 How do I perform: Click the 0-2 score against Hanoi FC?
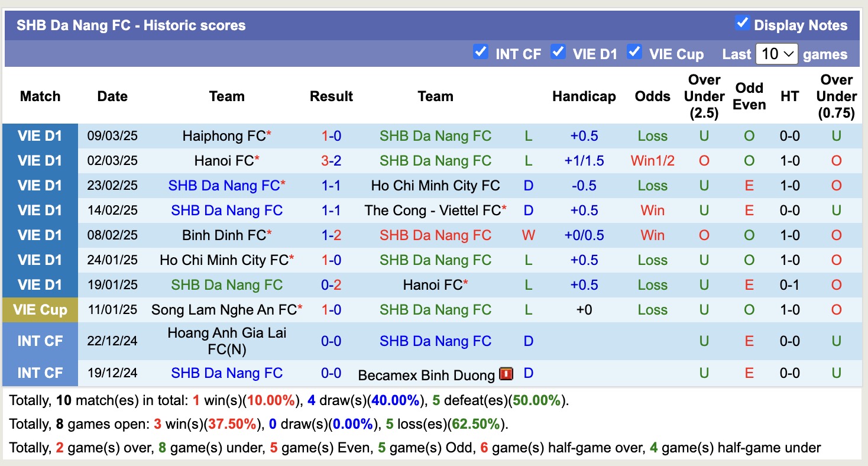(331, 285)
